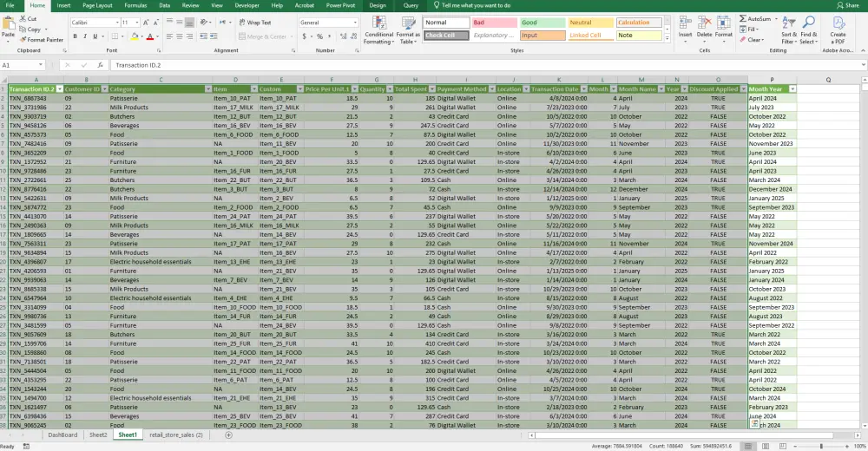Click the Insert Function fx button
868x451 pixels.
(x=100, y=65)
